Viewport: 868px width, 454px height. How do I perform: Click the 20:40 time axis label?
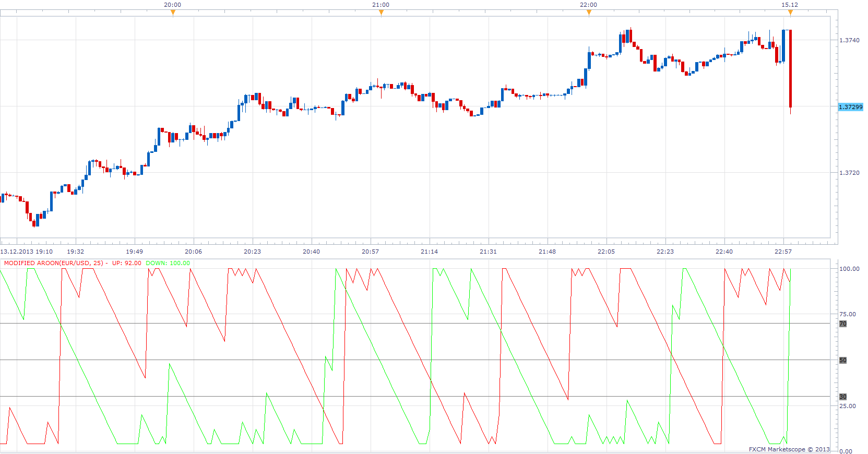point(312,252)
